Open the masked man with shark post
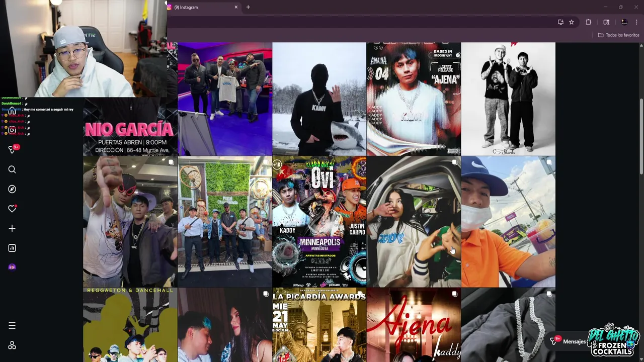 319,99
